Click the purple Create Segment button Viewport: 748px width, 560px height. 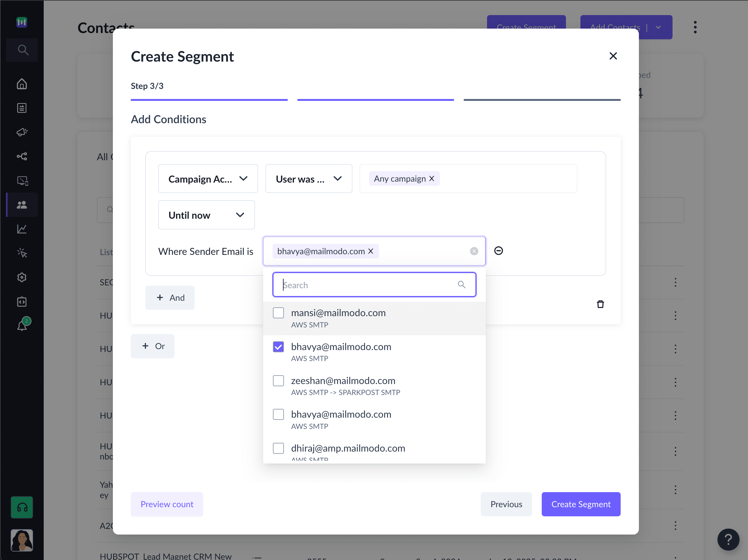(581, 504)
